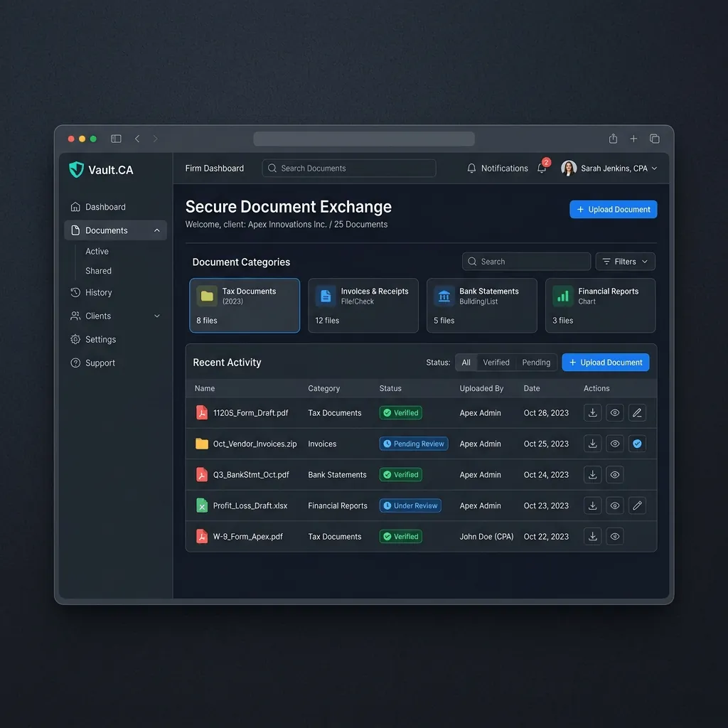Open the Invoices & Receipts category card
This screenshot has width=728, height=728.
click(363, 306)
